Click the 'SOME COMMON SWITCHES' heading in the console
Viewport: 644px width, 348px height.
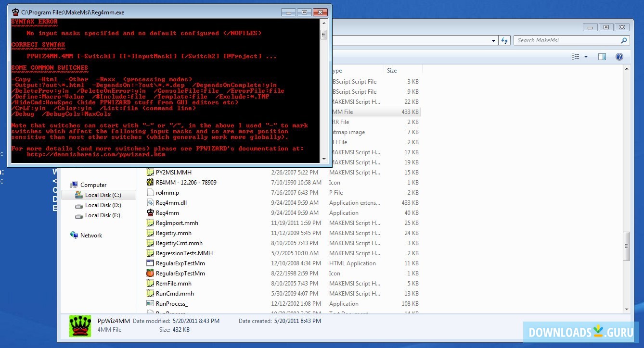(x=50, y=68)
